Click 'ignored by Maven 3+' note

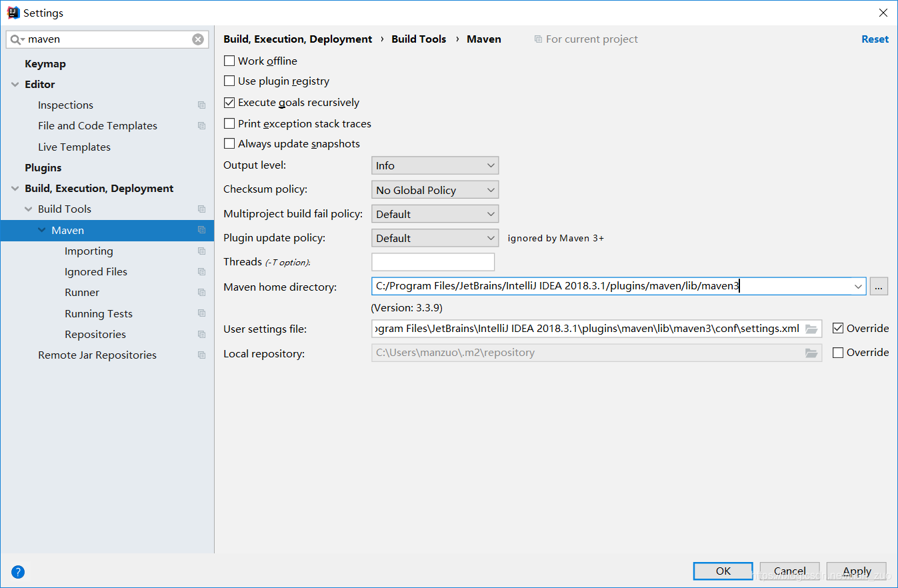coord(556,238)
